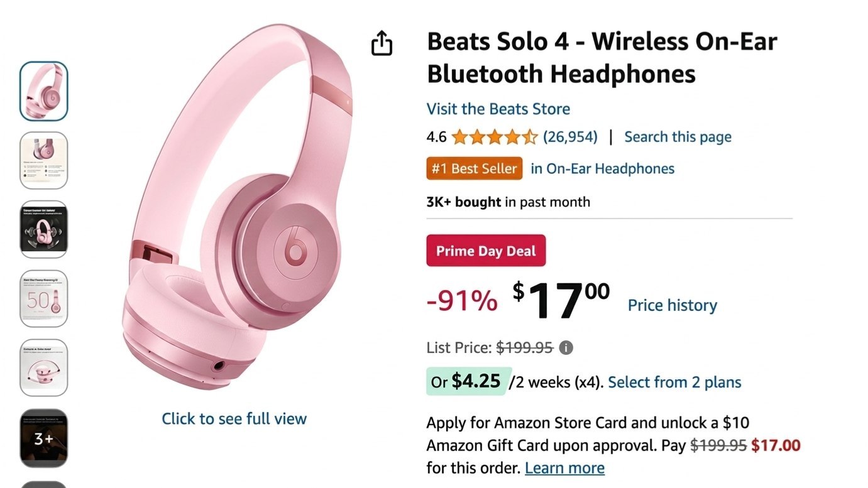
Task: Select the thumbnail showing 50 battery hours
Action: pos(44,299)
